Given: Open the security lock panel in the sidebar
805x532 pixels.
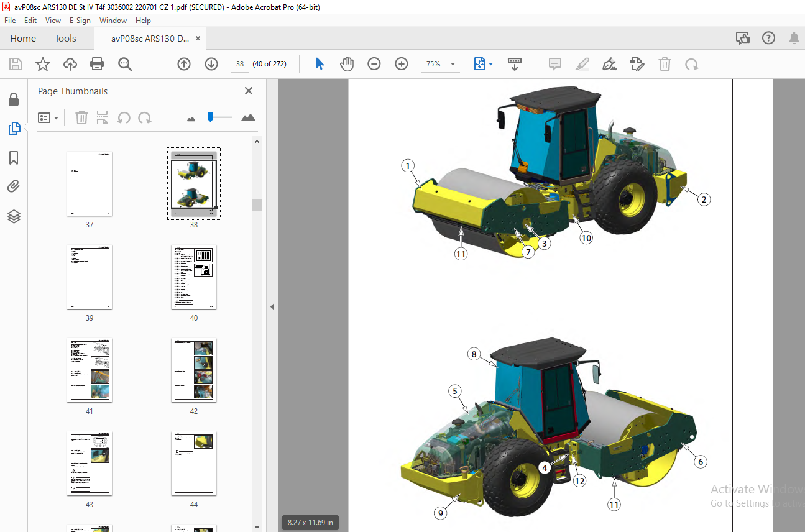Looking at the screenshot, I should [14, 100].
